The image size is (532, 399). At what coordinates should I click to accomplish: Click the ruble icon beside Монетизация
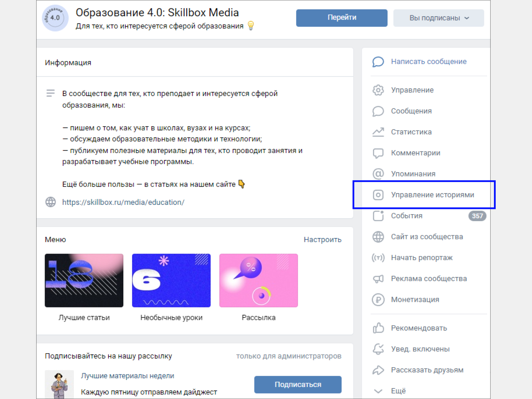tap(378, 300)
